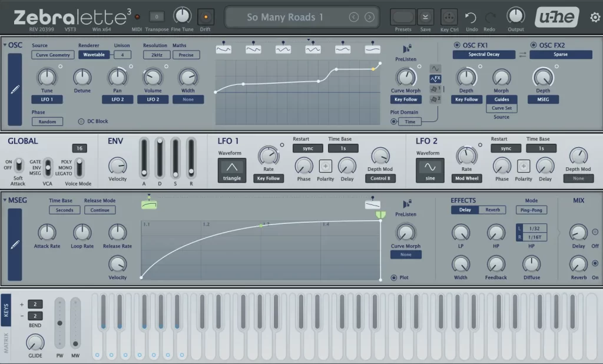
Task: Click the Tune LFO 1 modulation button
Action: click(x=47, y=100)
